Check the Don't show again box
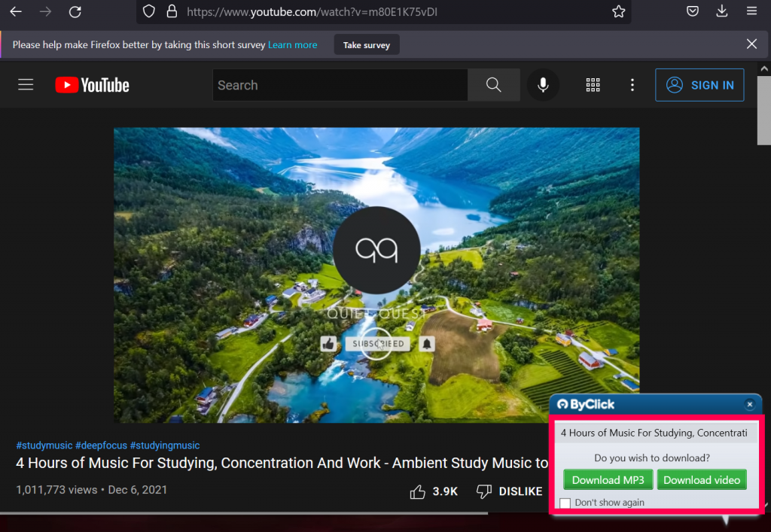The width and height of the screenshot is (771, 532). tap(565, 503)
